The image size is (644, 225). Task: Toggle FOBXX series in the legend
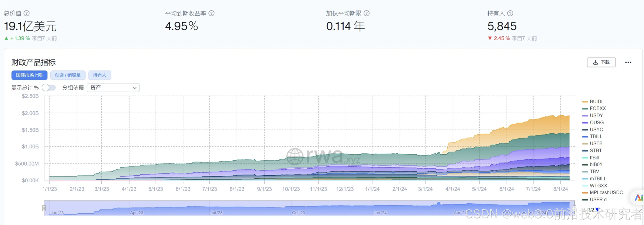(594, 108)
